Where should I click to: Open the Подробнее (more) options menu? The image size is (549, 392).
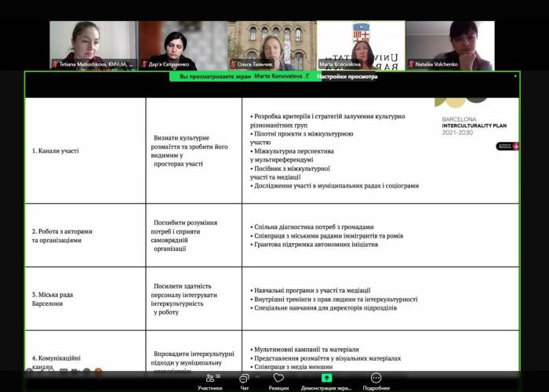376,380
